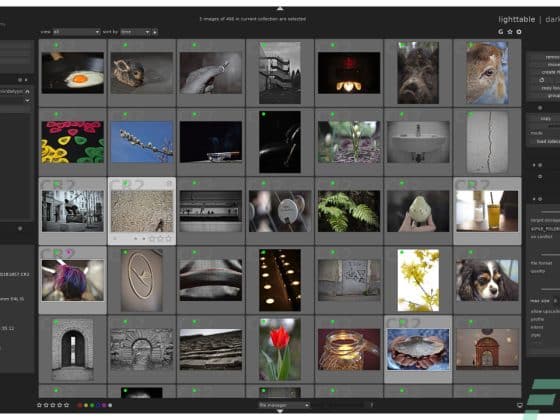560x420 pixels.
Task: Open the sort by time dropdown
Action: [135, 32]
